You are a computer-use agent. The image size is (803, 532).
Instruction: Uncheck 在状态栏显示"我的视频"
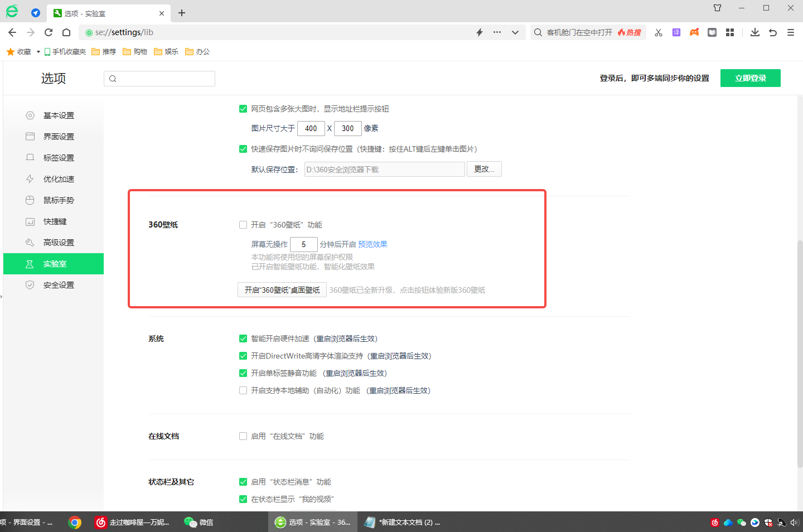click(x=243, y=499)
